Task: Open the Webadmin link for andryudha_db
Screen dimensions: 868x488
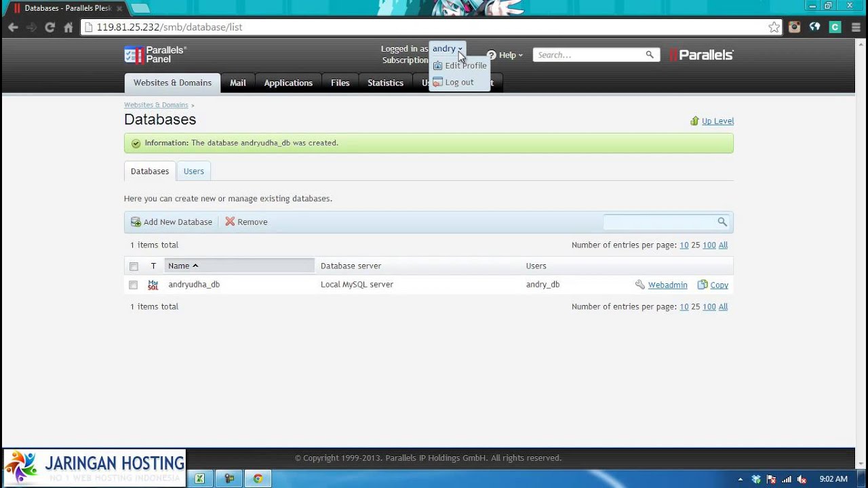Action: (667, 285)
